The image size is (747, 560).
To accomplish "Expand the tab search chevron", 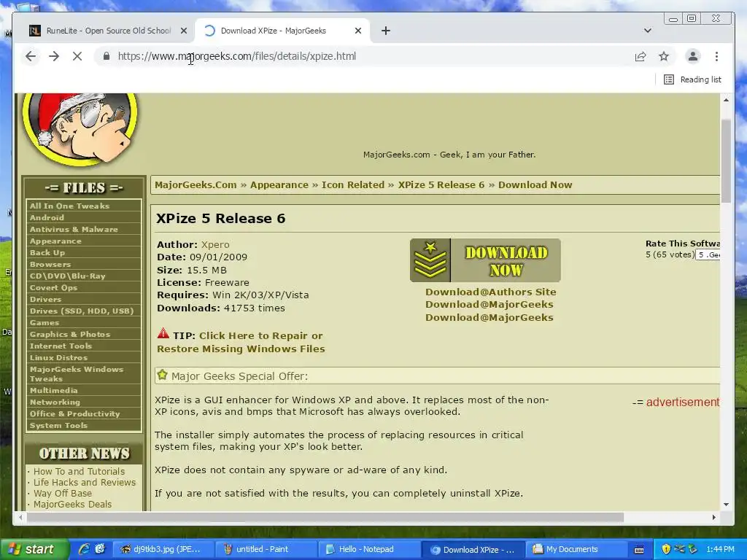I will click(x=648, y=31).
